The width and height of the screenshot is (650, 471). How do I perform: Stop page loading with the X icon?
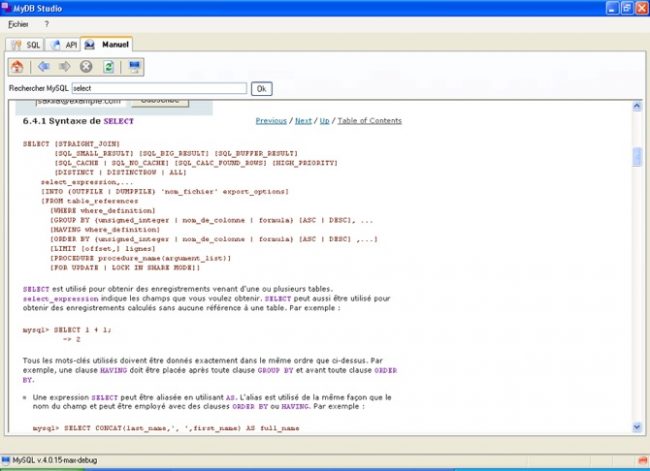coord(86,66)
